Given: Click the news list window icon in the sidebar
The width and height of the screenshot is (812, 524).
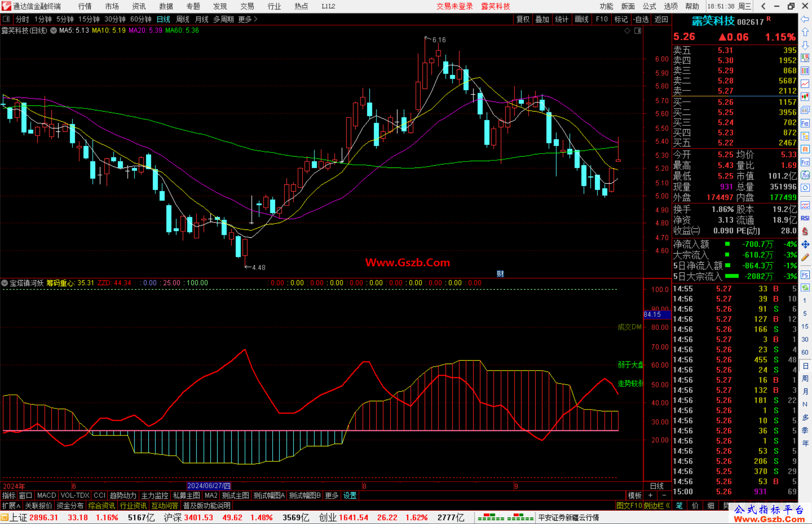Looking at the screenshot, I should click(805, 110).
